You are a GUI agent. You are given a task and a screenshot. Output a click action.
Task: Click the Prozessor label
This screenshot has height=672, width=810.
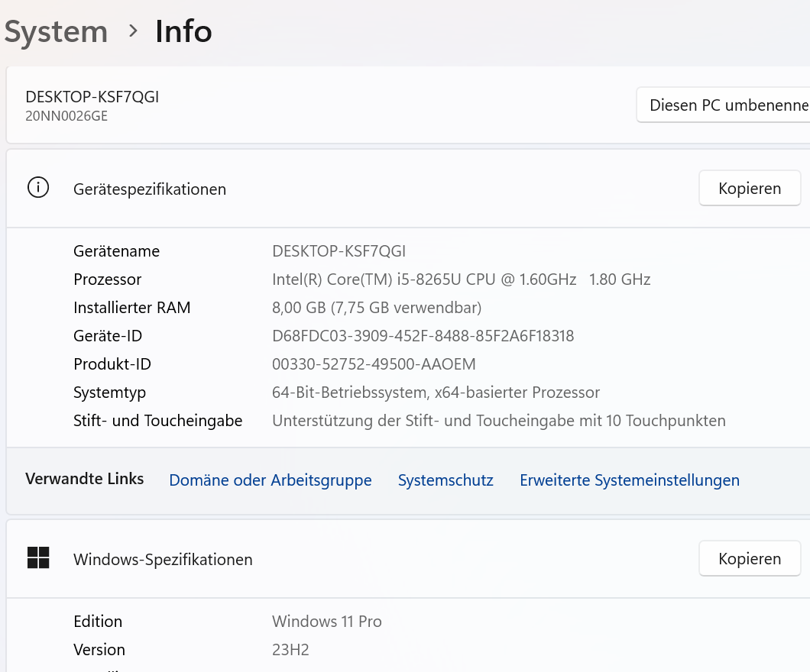click(108, 279)
